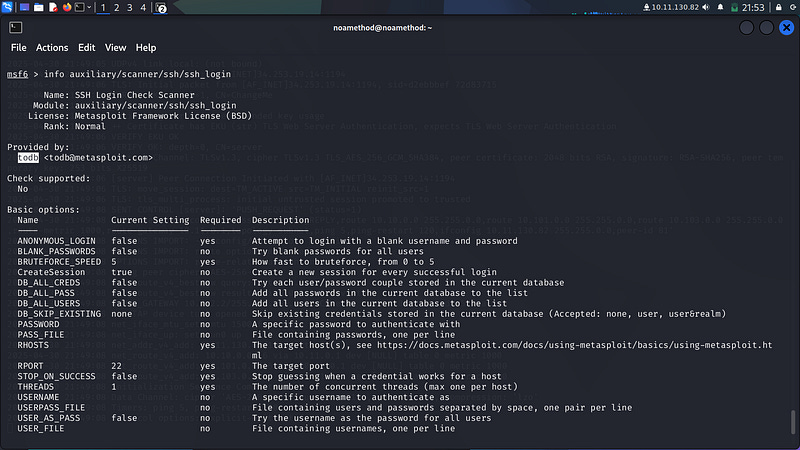The width and height of the screenshot is (800, 450).
Task: Click the msf6 prompt text
Action: [17, 74]
